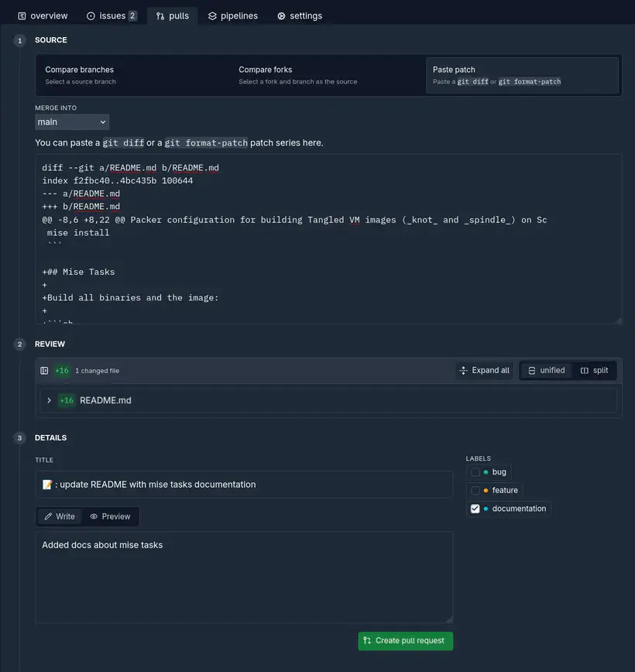Click the file tree sidebar toggle icon
Screen dimensions: 635x672
(44, 371)
